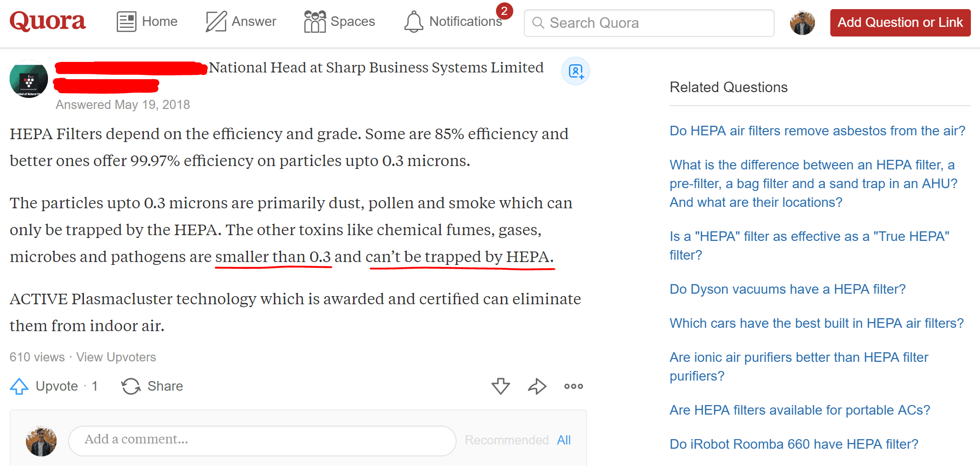
Task: Click the red notification badge showing 2
Action: tap(504, 11)
